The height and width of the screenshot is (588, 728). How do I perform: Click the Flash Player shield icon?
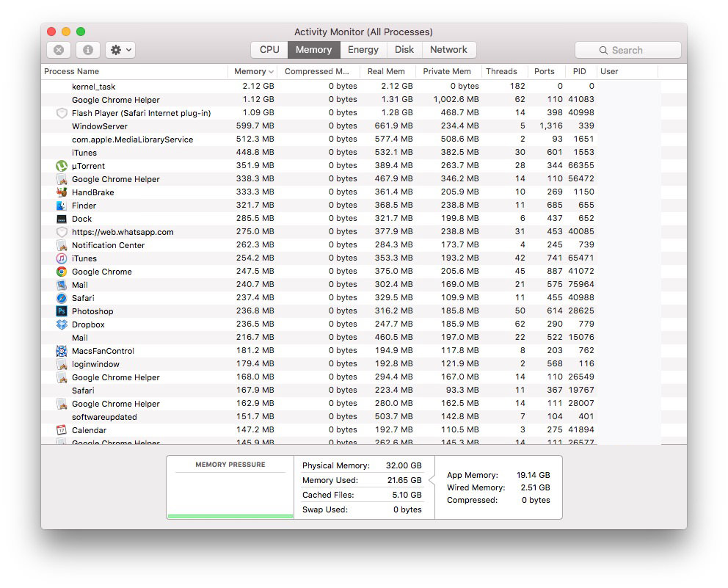point(62,113)
